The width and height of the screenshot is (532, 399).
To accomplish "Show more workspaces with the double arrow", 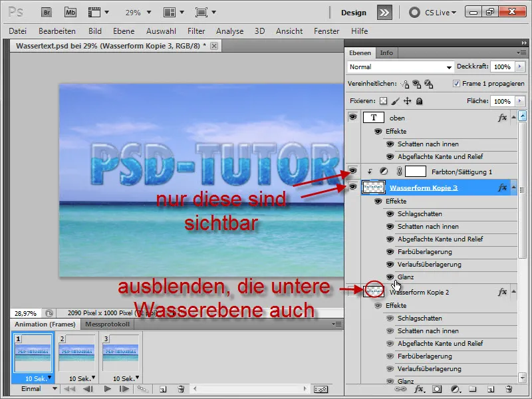I will coord(384,13).
